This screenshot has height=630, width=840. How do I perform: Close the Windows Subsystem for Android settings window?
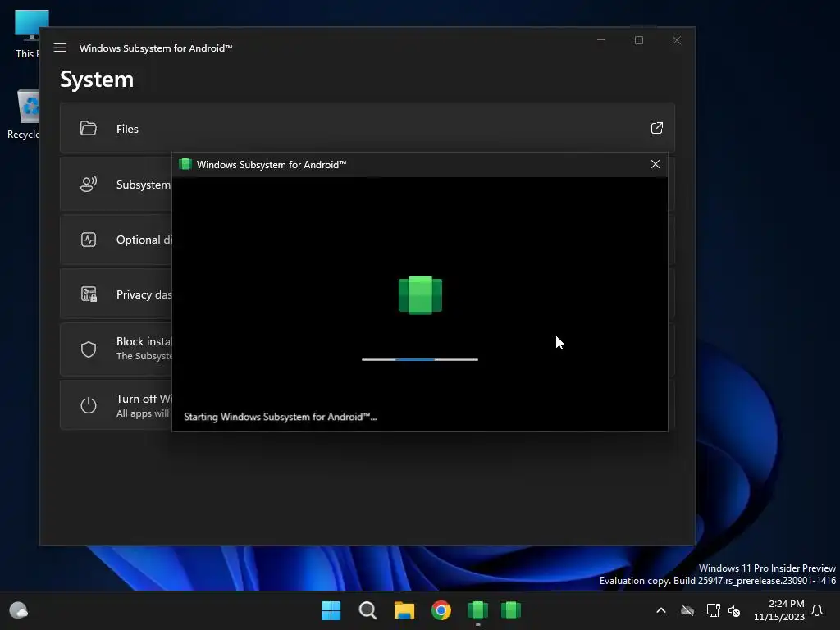click(x=676, y=40)
